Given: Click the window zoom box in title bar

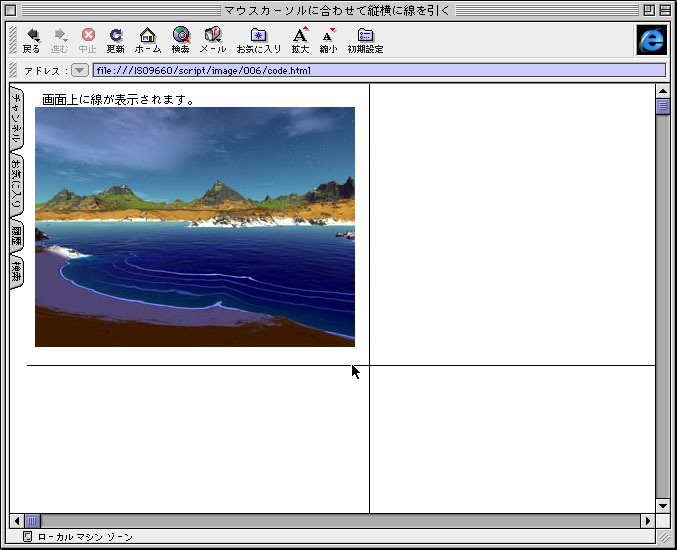Looking at the screenshot, I should pos(649,10).
